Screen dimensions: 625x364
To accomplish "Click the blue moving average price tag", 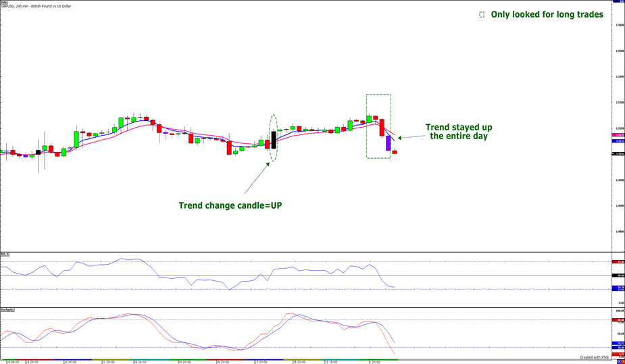I will tap(618, 141).
